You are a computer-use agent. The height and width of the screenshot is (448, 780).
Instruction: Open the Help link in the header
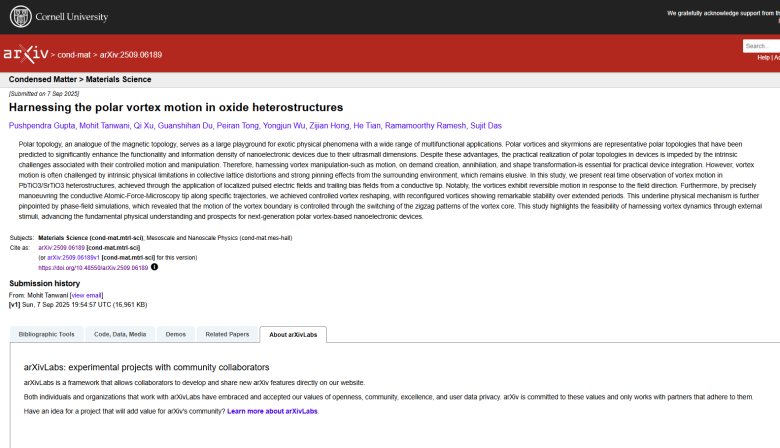pyautogui.click(x=763, y=57)
